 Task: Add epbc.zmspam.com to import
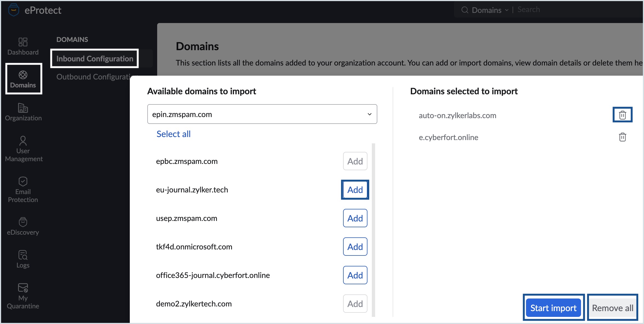pyautogui.click(x=355, y=161)
